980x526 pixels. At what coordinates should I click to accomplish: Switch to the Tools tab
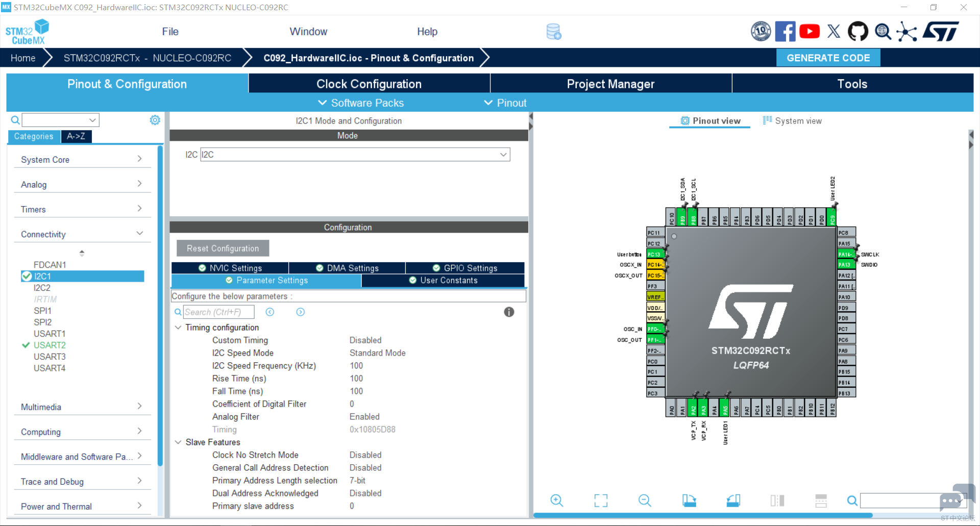(x=852, y=84)
